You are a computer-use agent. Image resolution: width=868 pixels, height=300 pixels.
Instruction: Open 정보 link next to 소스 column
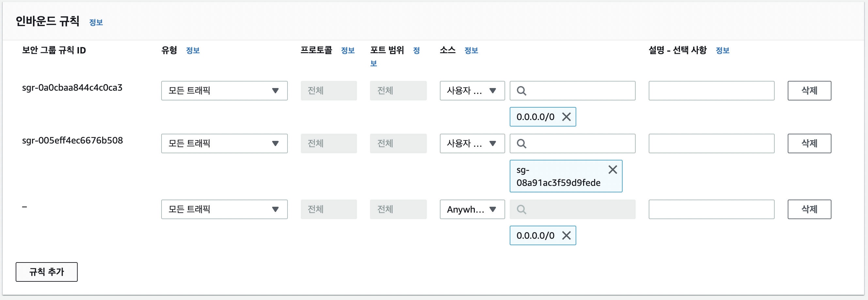pos(471,51)
